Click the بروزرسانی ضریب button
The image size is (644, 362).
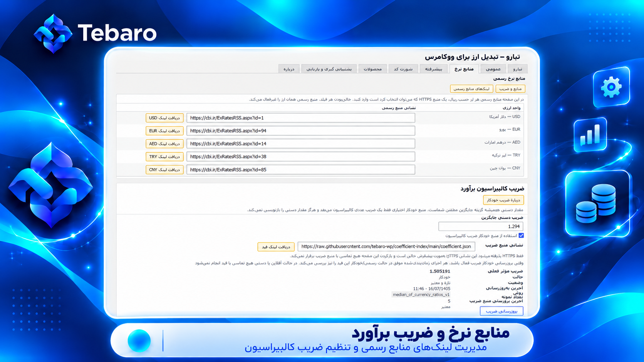coord(501,311)
